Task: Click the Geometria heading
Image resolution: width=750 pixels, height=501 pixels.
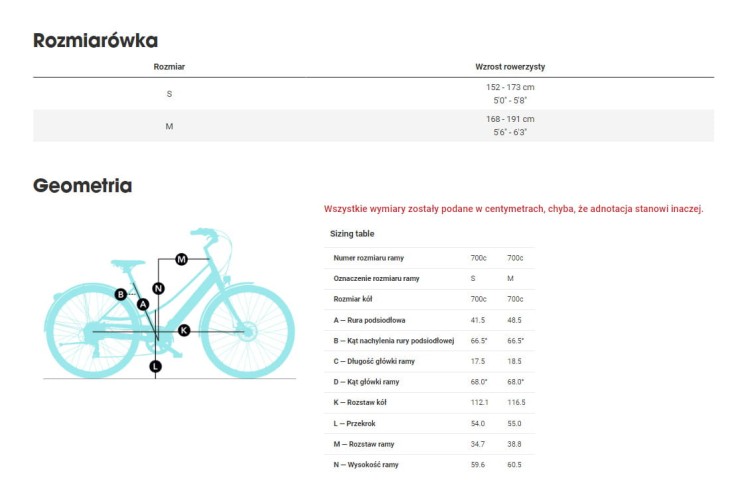Action: (82, 186)
